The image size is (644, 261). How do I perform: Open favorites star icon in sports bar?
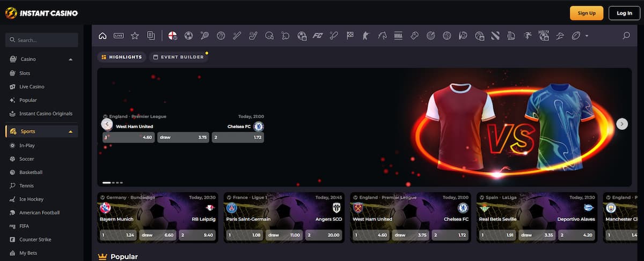pyautogui.click(x=135, y=36)
